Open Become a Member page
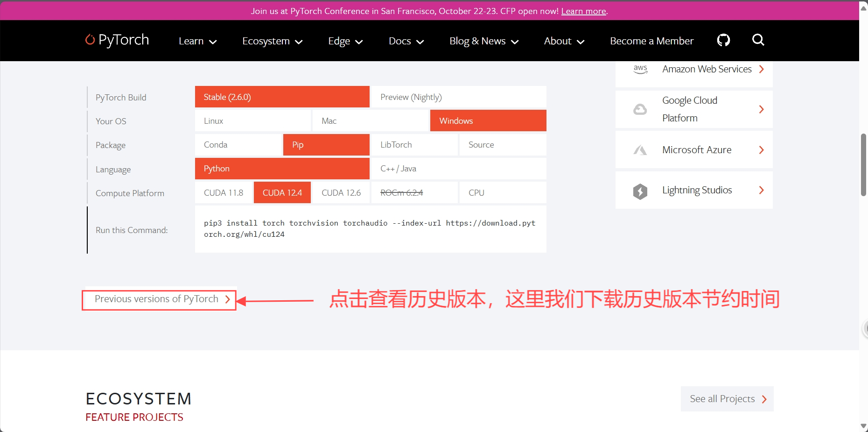 651,41
